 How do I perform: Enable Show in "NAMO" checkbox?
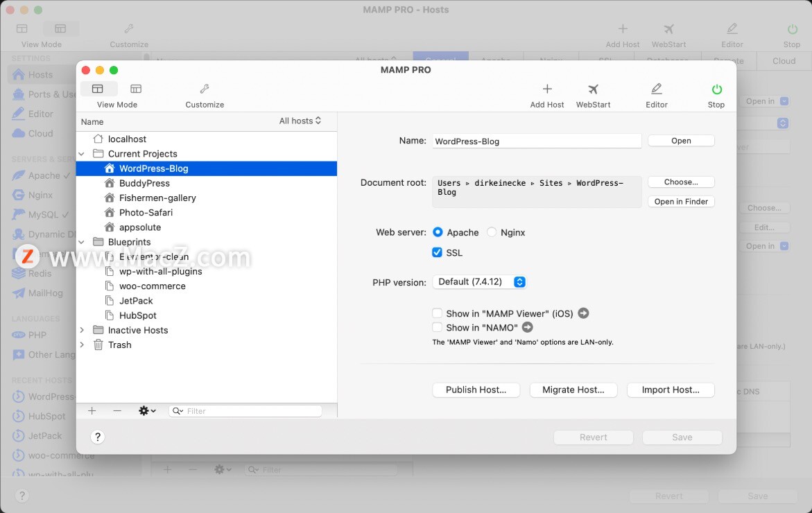(437, 327)
